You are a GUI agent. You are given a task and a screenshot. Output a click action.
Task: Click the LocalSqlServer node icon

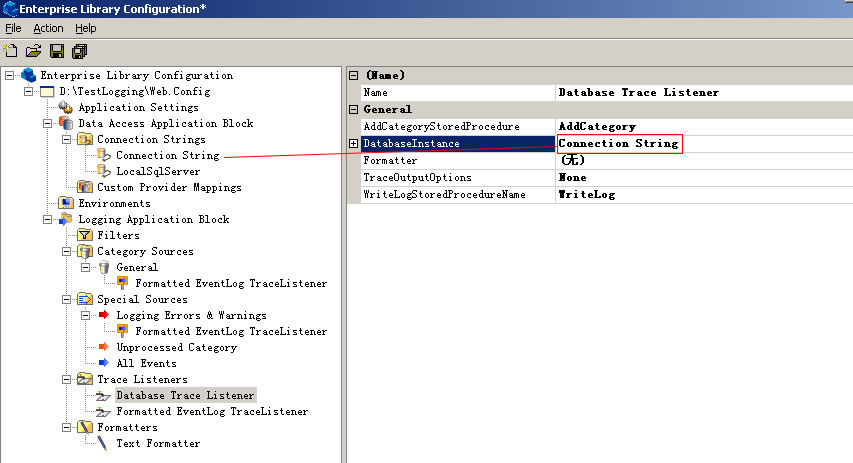(x=103, y=171)
